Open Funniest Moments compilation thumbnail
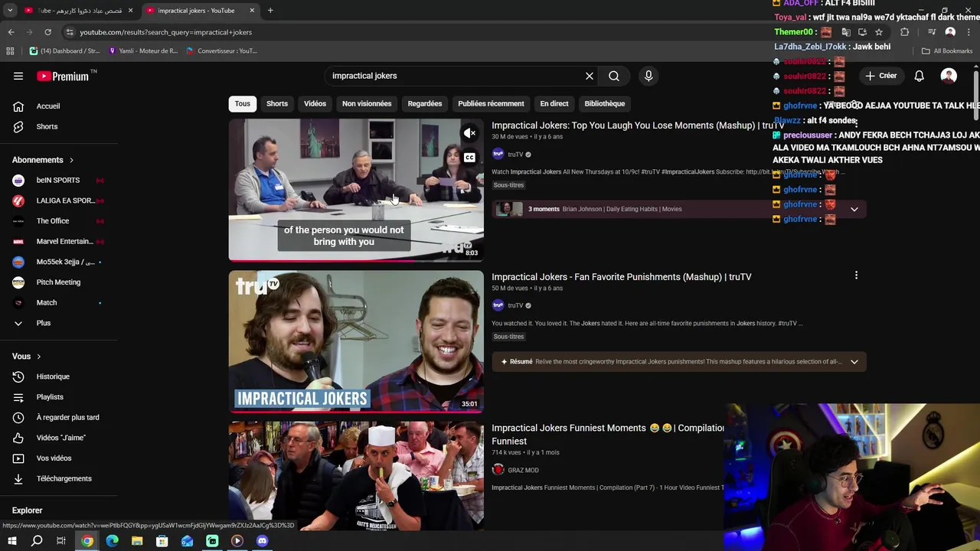Image resolution: width=980 pixels, height=551 pixels. tap(356, 475)
